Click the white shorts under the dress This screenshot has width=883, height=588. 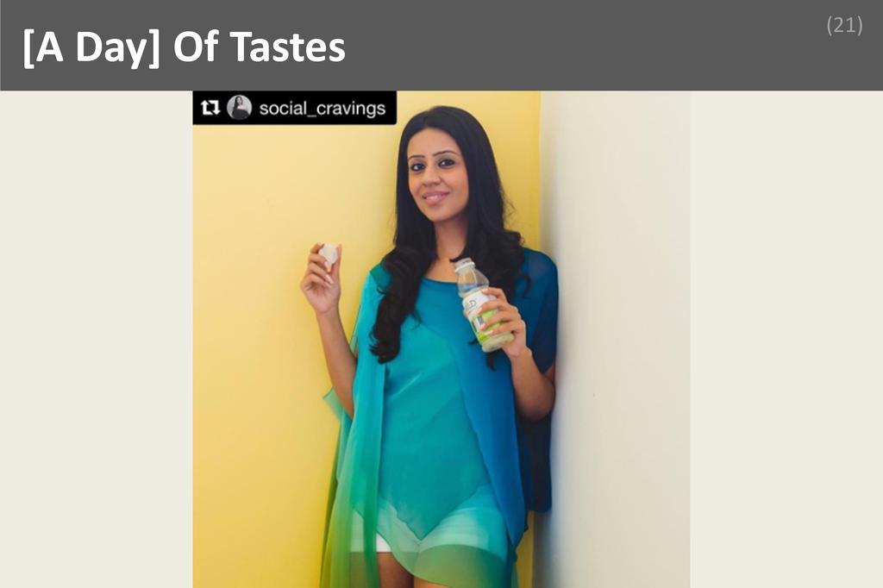click(383, 541)
